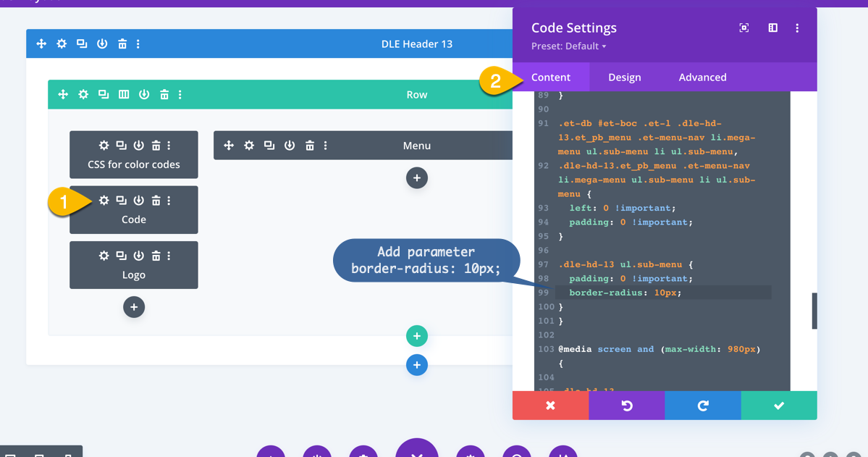Disable the DLE Header 13 section
This screenshot has height=457, width=868.
point(102,43)
